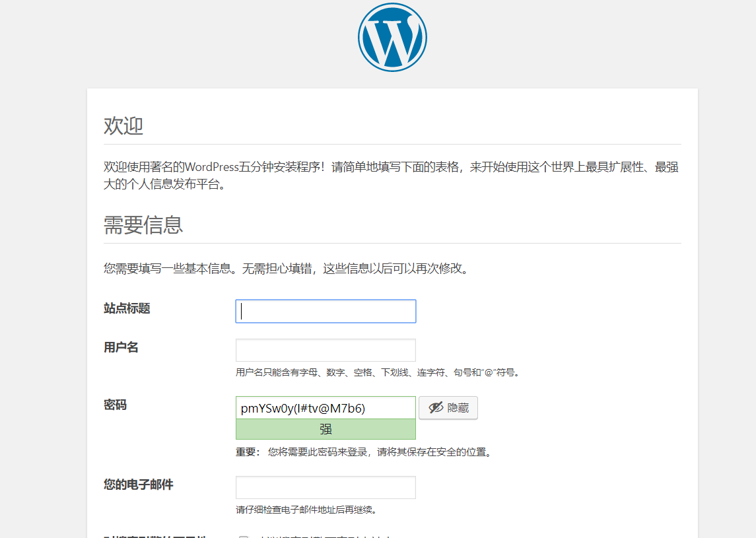Click the 站点标题 label
This screenshot has width=756, height=538.
[x=127, y=308]
